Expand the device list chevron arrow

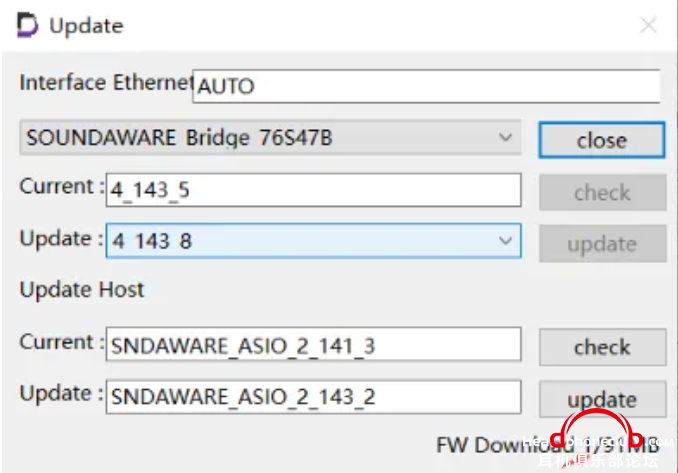[505, 137]
